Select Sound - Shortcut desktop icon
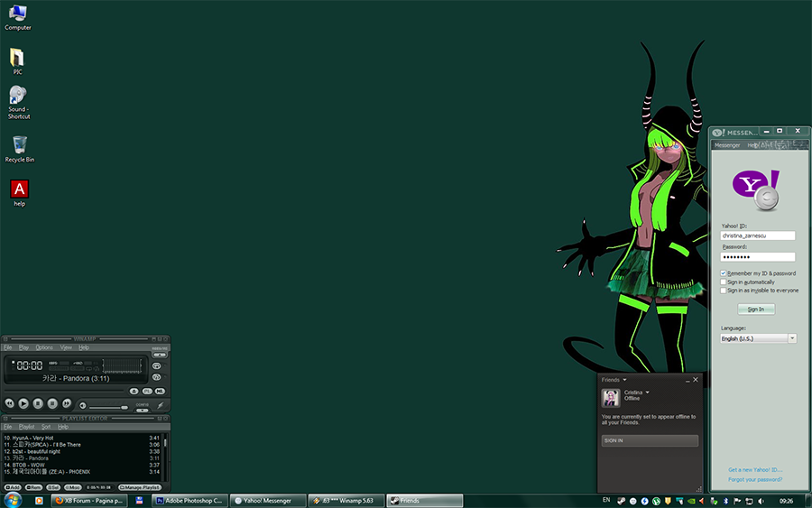This screenshot has height=508, width=812. tap(18, 103)
